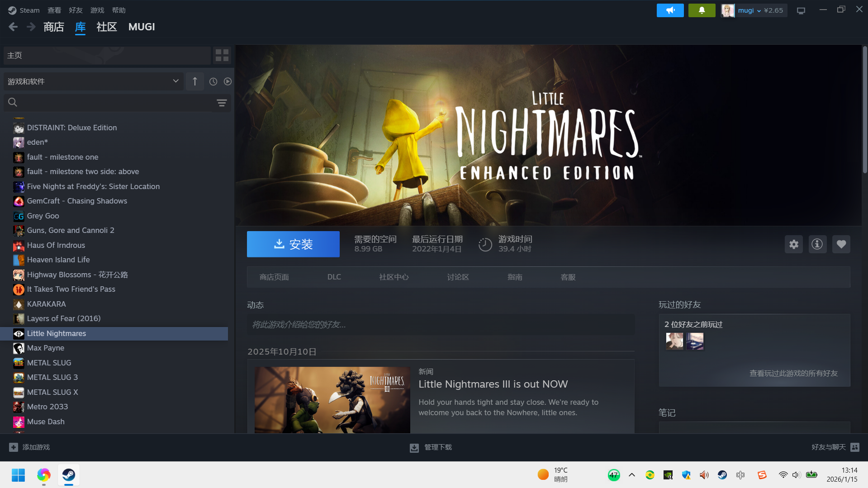Click the library search field
Image resolution: width=868 pixels, height=488 pixels.
117,103
